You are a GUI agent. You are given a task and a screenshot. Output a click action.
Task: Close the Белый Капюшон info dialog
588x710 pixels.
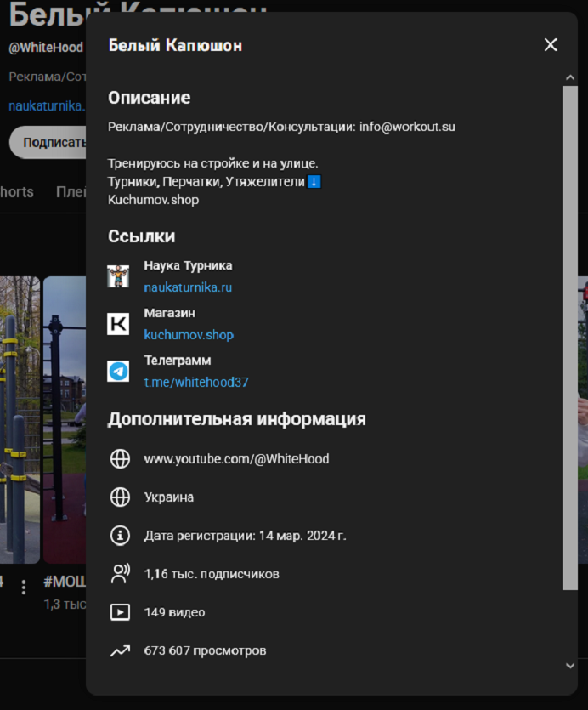click(x=551, y=45)
